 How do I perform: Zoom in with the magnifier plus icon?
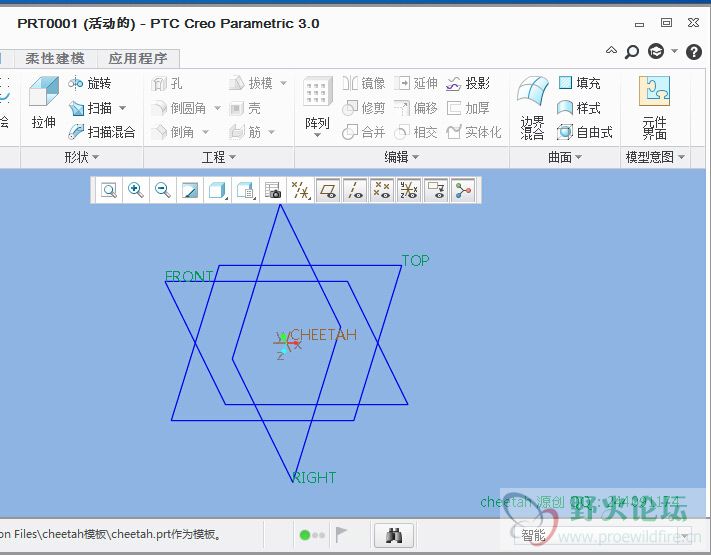[136, 190]
